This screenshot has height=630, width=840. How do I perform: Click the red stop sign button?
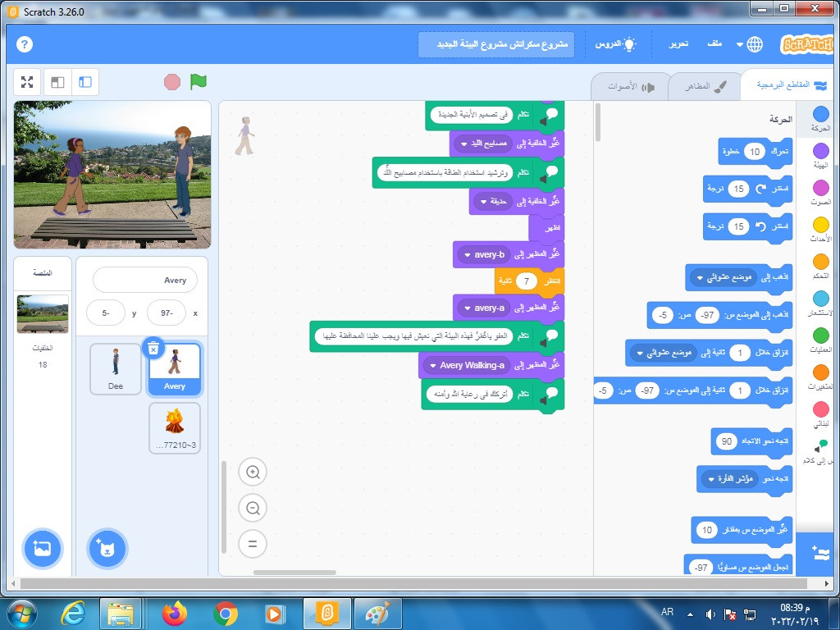(172, 82)
